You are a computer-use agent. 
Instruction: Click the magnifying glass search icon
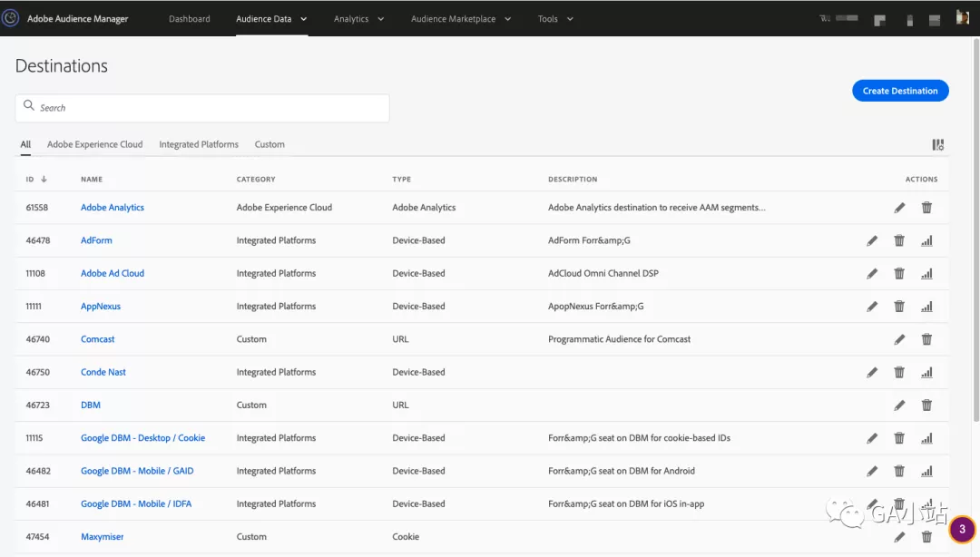point(29,105)
